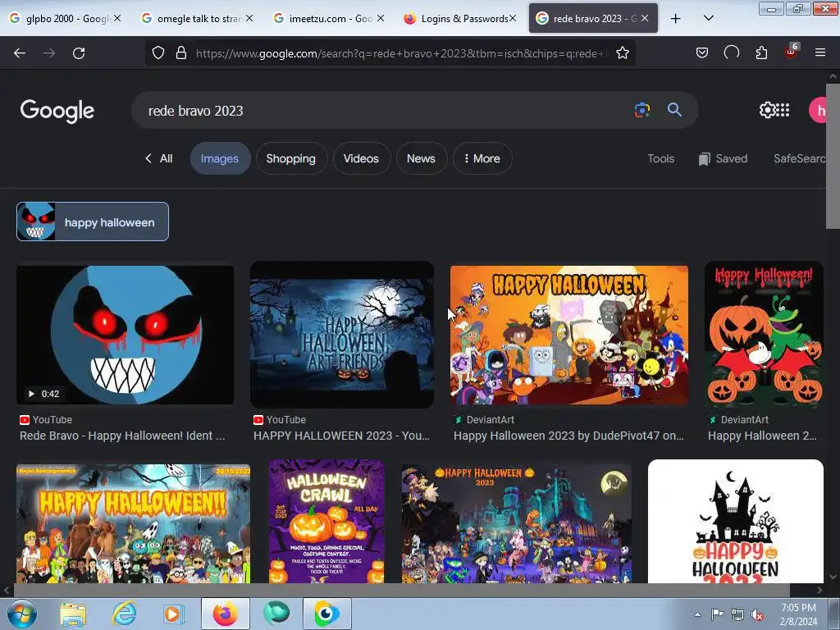Screen dimensions: 840x630
Task: Open Happy Halloween 2023 by DudePivot47 link
Action: pyautogui.click(x=568, y=436)
